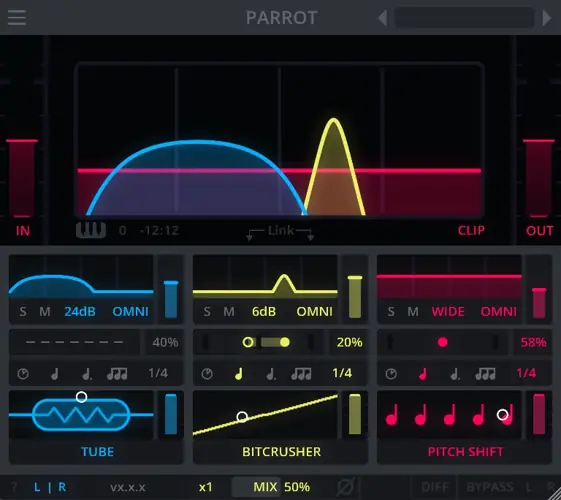Select dotted note icon in tube band
561x500 pixels.
point(87,374)
